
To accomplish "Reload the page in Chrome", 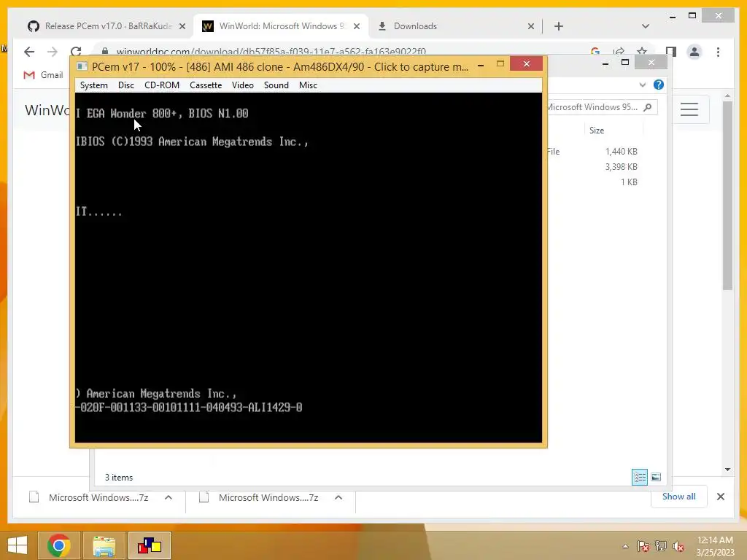I will click(x=76, y=52).
